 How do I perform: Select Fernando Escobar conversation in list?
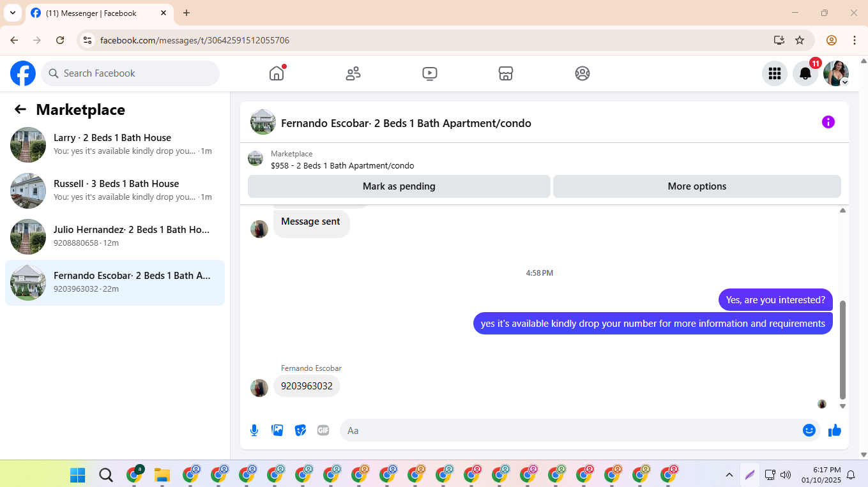pos(115,283)
